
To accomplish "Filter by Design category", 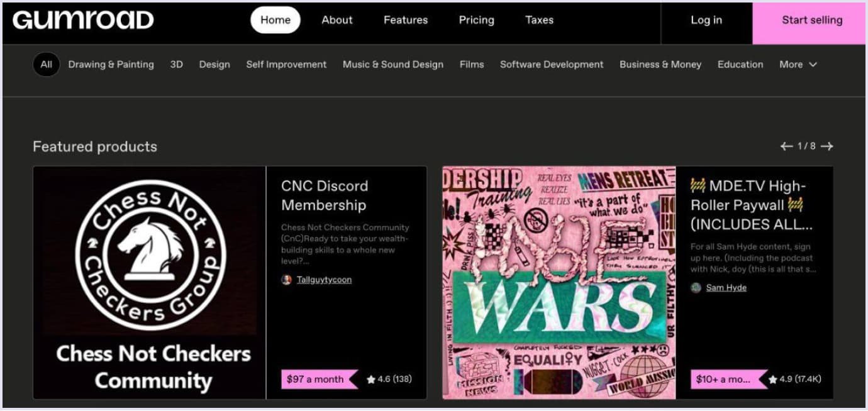I will (214, 64).
